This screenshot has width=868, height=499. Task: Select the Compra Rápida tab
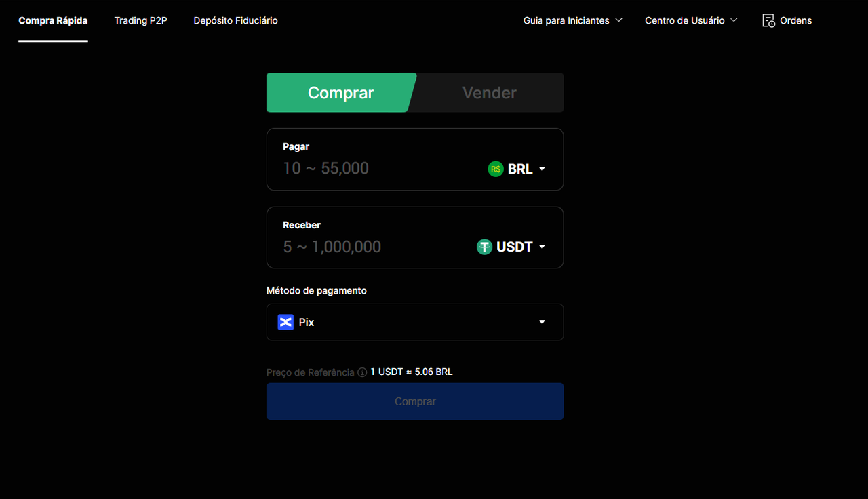[53, 20]
